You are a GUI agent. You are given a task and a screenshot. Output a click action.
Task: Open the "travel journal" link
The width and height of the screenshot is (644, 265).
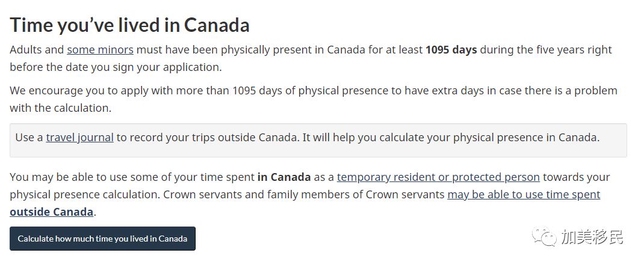79,138
